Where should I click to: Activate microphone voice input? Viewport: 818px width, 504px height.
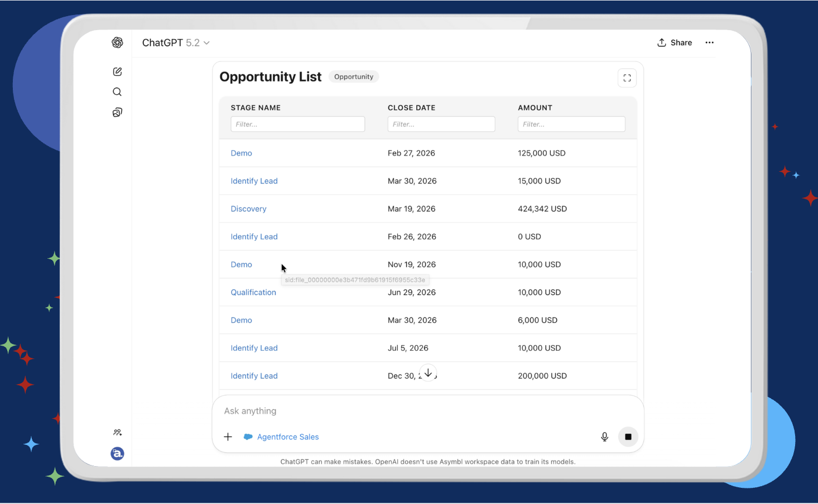pyautogui.click(x=604, y=437)
